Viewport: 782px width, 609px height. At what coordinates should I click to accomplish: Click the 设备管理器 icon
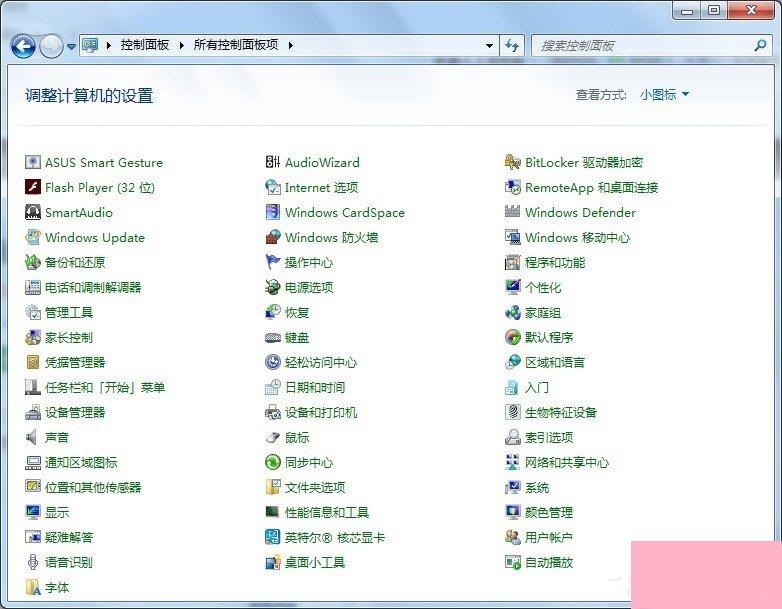tap(32, 412)
